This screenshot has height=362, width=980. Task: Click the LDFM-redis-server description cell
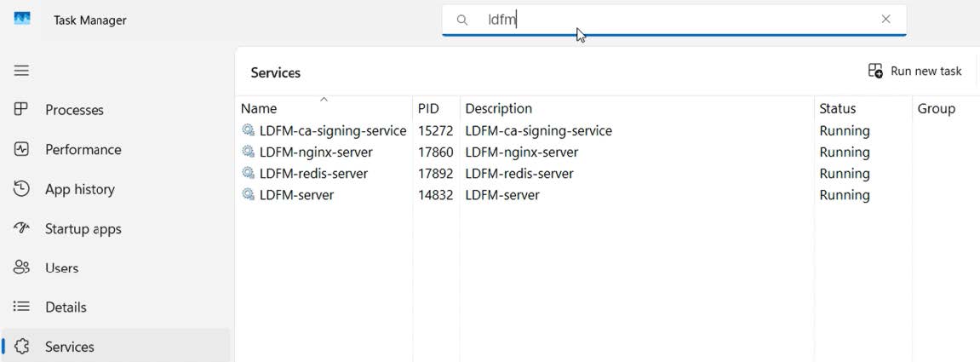click(519, 173)
